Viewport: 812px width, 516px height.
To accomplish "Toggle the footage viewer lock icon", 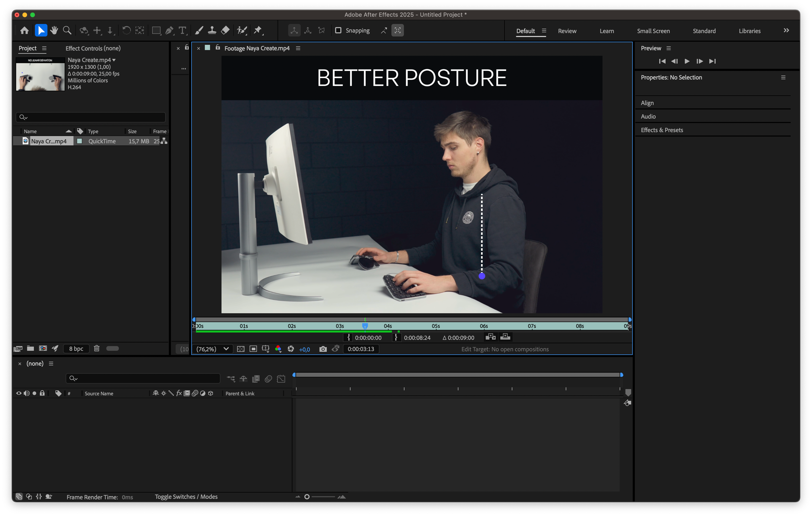I will (218, 47).
